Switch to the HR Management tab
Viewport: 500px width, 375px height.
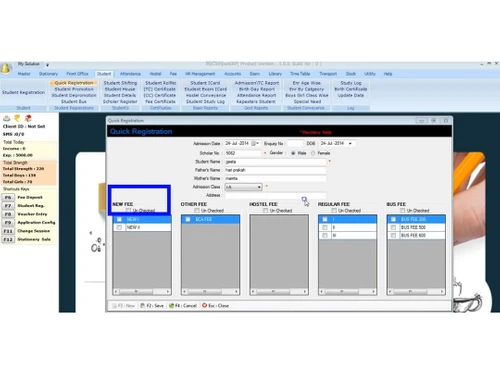point(200,74)
